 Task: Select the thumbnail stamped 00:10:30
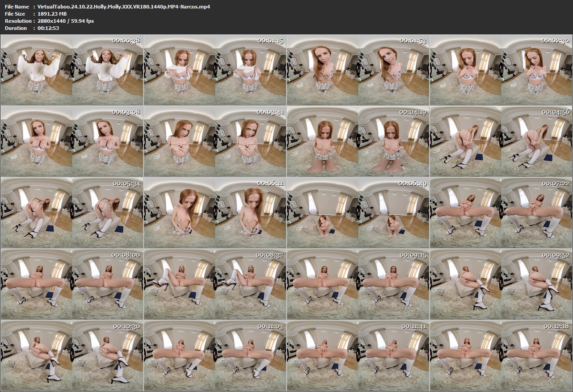tap(72, 356)
